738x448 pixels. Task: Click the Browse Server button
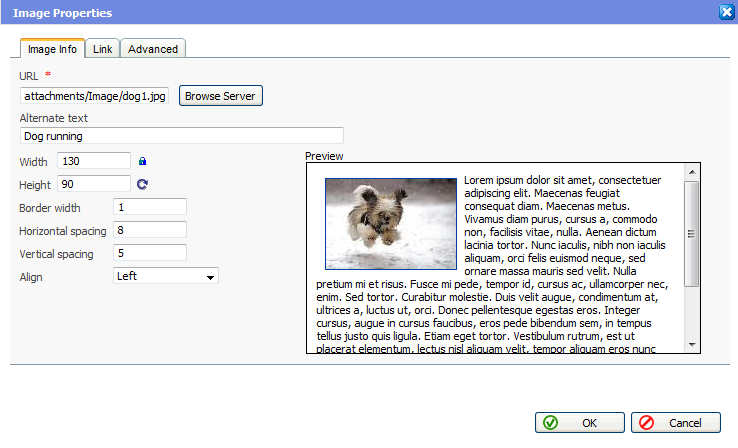click(220, 96)
